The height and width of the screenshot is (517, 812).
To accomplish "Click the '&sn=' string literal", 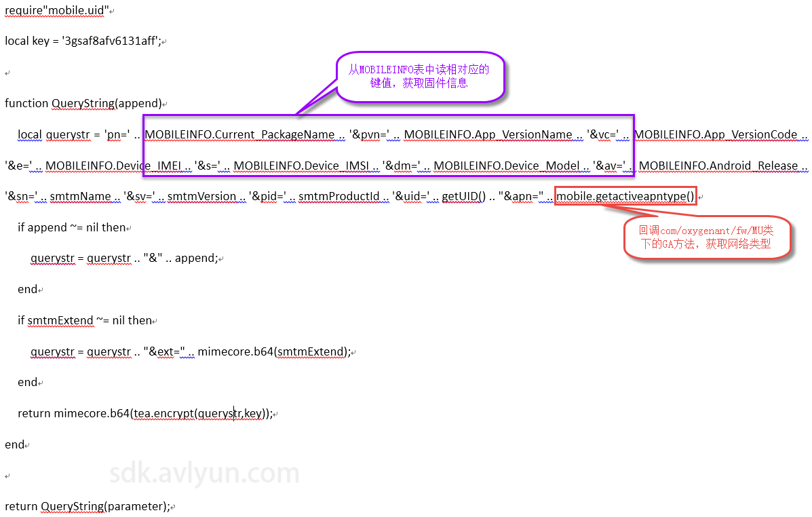I will pyautogui.click(x=21, y=196).
